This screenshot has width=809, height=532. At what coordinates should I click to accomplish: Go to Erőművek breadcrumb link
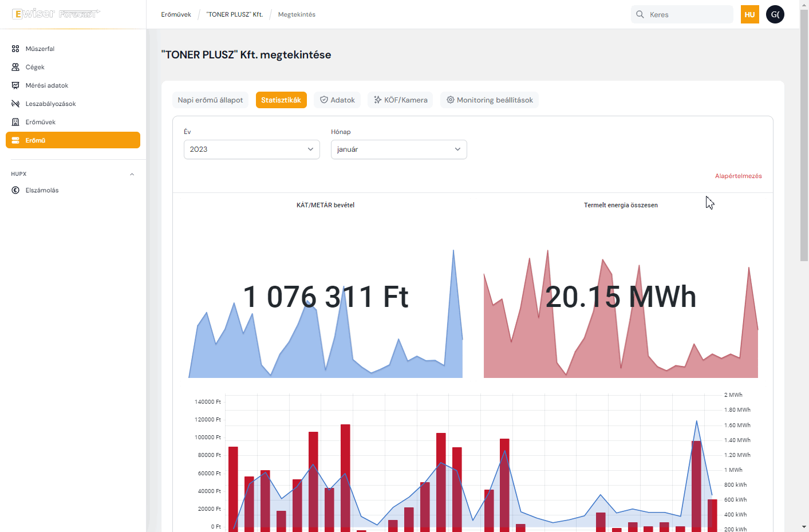pos(176,14)
